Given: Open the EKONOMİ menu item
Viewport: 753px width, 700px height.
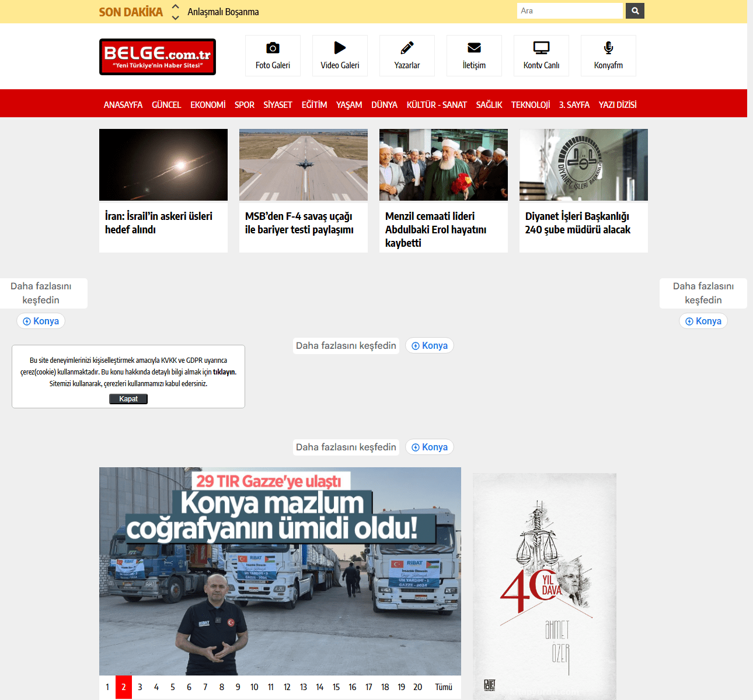Looking at the screenshot, I should point(208,105).
